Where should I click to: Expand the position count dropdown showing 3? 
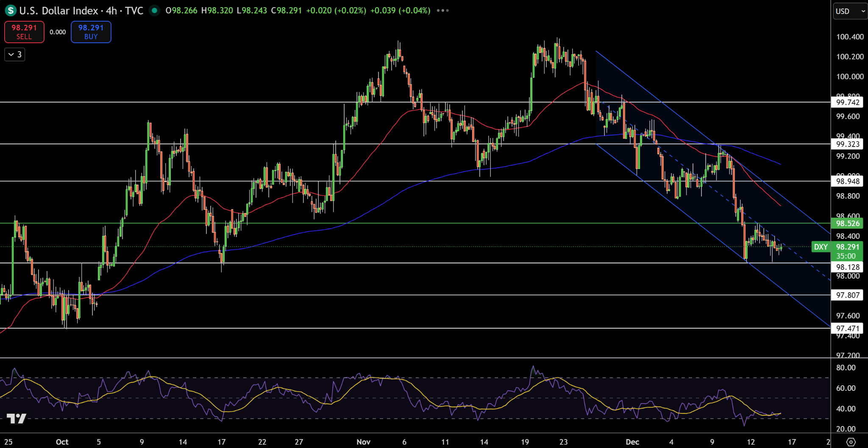[14, 54]
